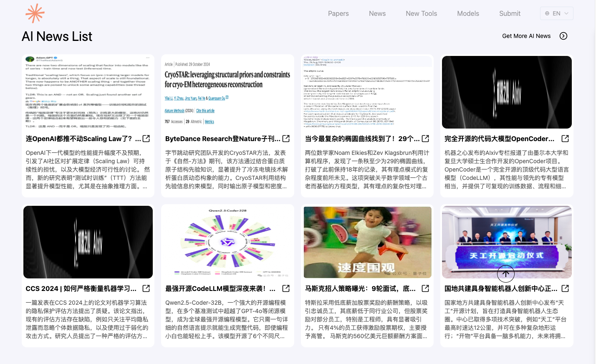Image resolution: width=596 pixels, height=364 pixels.
Task: Open external link icon for elliptic curve rank 29 article
Action: click(425, 139)
